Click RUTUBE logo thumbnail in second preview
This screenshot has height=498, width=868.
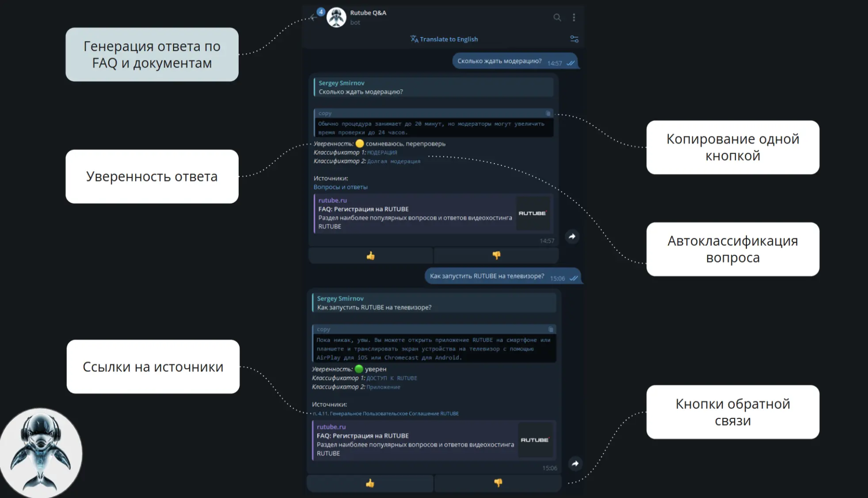pos(535,440)
